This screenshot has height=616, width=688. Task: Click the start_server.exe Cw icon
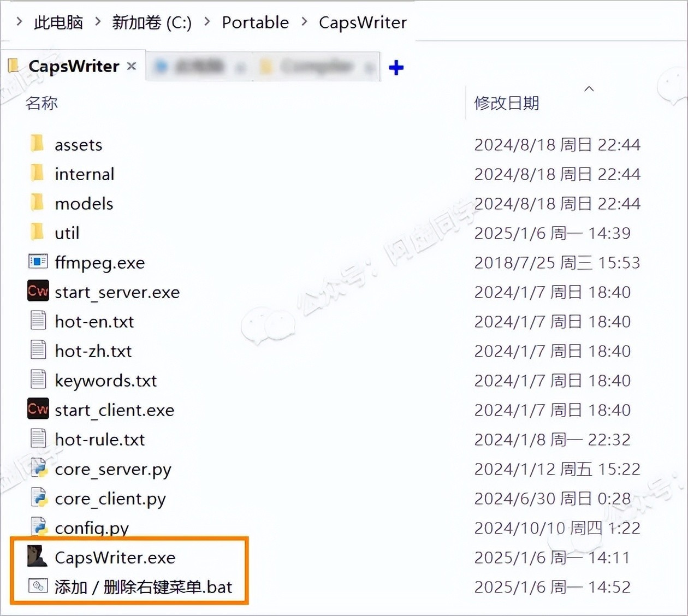[38, 291]
